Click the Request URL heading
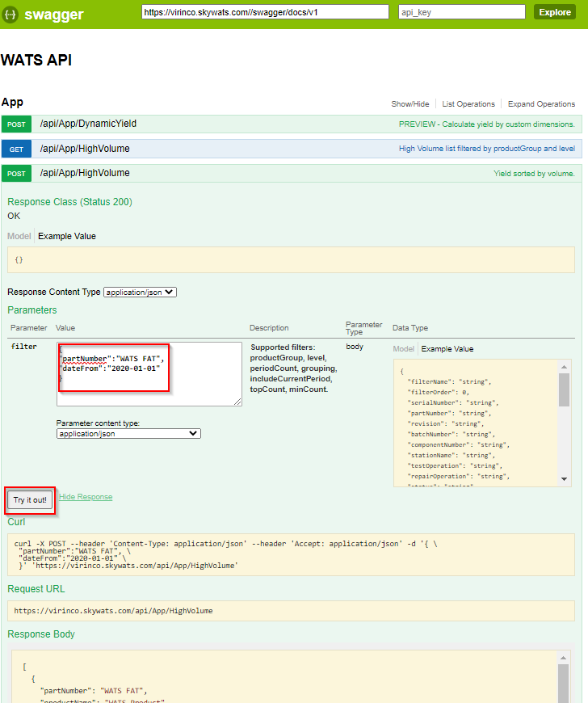The height and width of the screenshot is (703, 588). [x=36, y=589]
